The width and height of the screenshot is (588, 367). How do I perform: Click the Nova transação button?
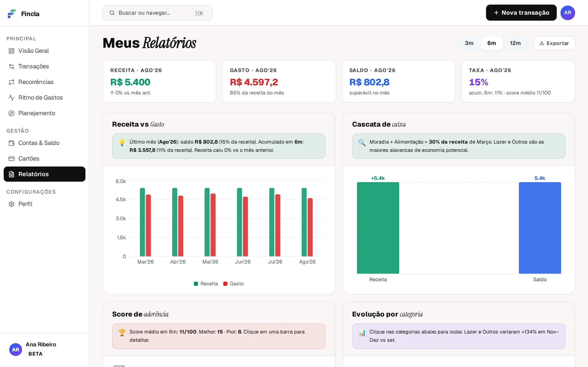click(x=521, y=13)
